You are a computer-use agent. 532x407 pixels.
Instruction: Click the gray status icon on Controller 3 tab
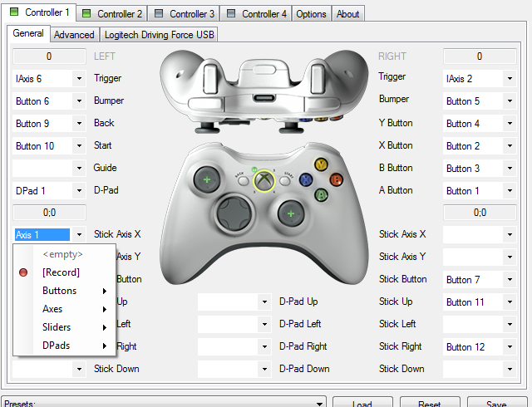(159, 13)
